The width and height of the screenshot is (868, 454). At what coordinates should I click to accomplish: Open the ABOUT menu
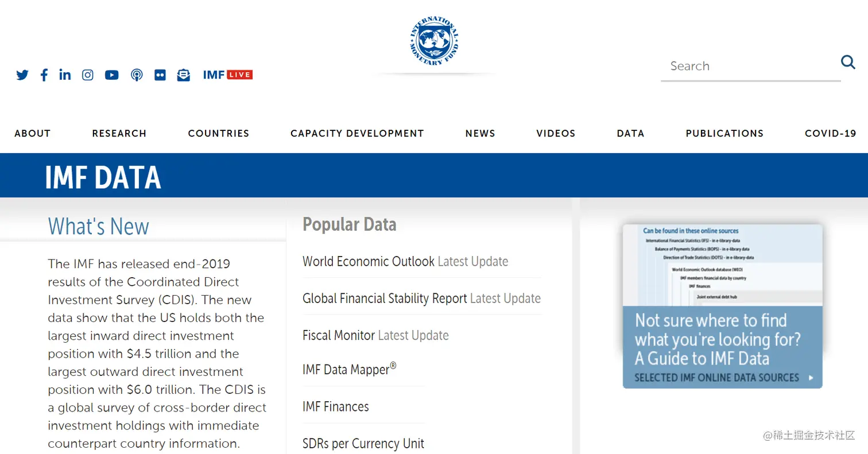coord(33,133)
